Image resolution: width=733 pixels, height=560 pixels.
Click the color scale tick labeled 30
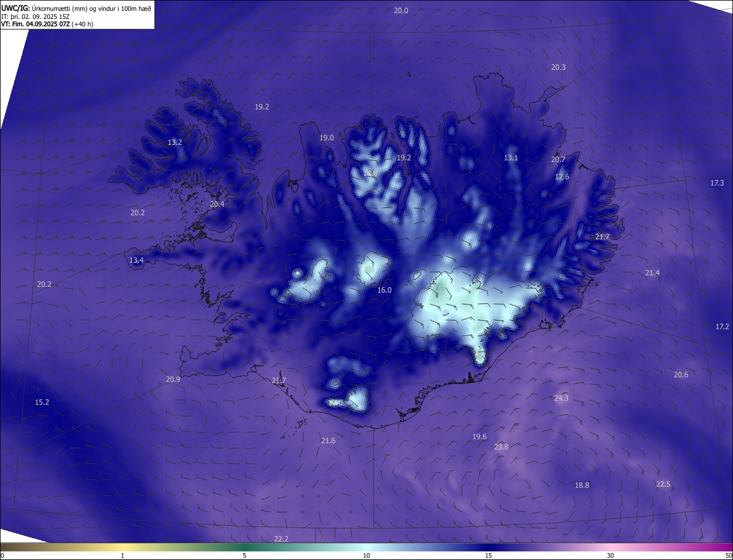610,556
